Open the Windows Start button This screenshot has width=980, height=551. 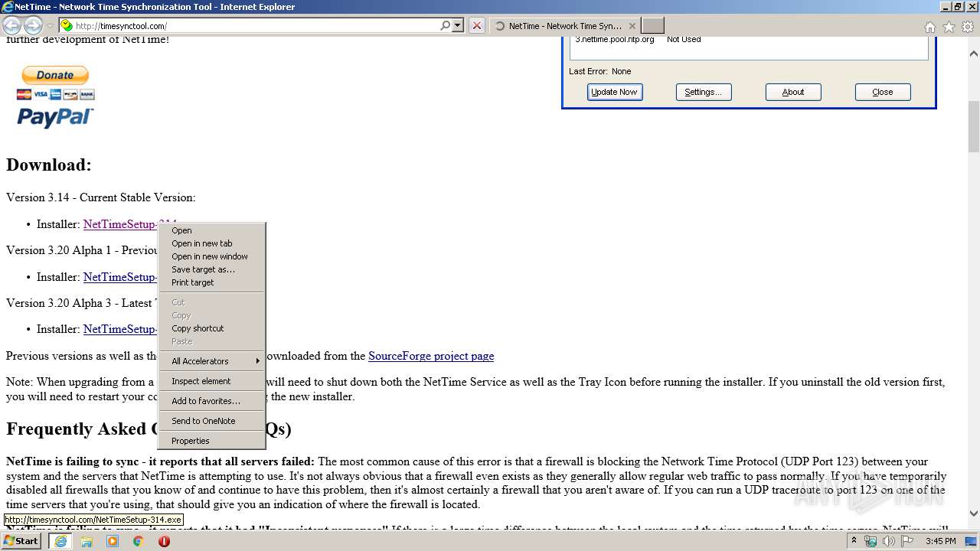pyautogui.click(x=21, y=541)
